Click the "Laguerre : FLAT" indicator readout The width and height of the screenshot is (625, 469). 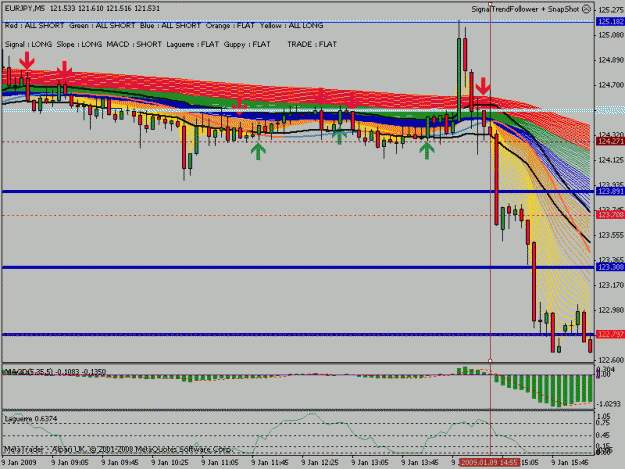click(x=193, y=44)
